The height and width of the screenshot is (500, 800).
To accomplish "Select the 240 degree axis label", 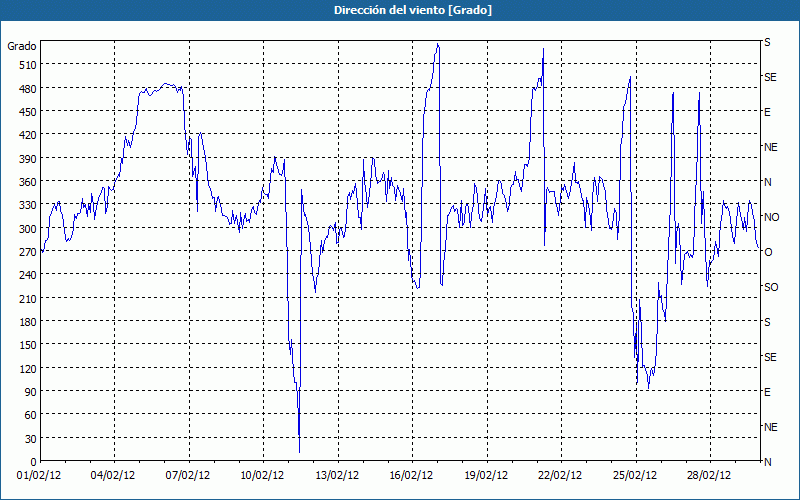I will point(27,275).
